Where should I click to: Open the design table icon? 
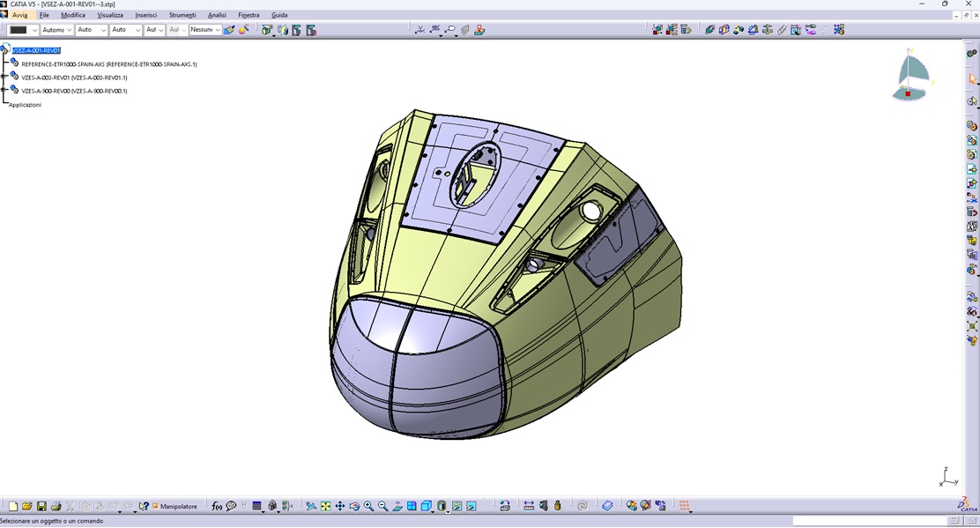[x=256, y=506]
